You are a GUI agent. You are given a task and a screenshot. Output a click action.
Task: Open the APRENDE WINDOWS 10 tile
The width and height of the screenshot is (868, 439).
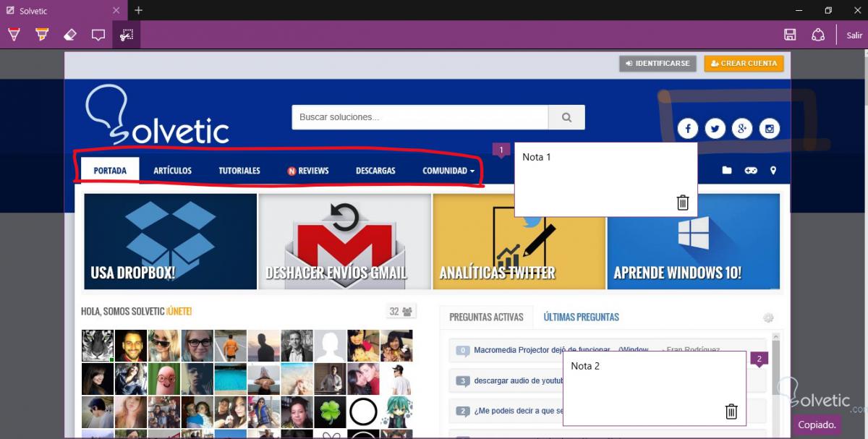[x=694, y=242]
